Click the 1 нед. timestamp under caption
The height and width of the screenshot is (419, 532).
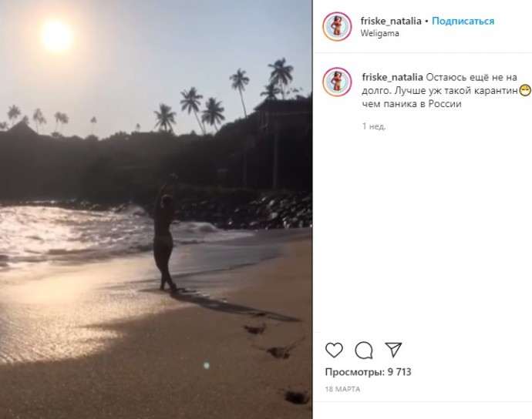[x=374, y=126]
